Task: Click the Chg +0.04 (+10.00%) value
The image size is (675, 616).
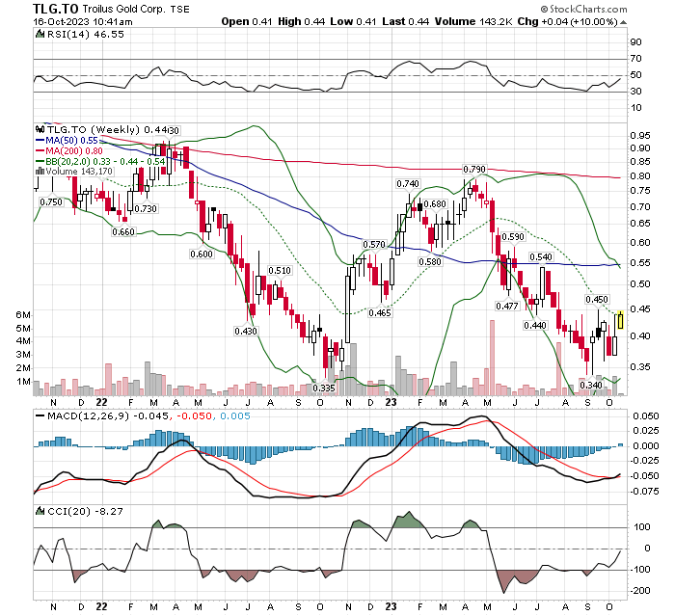Action: (567, 21)
